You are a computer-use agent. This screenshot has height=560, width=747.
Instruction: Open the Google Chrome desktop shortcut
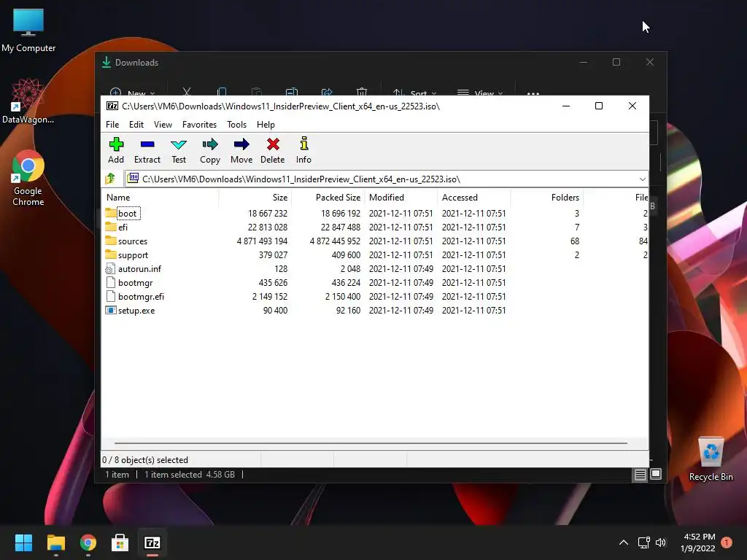pos(28,178)
